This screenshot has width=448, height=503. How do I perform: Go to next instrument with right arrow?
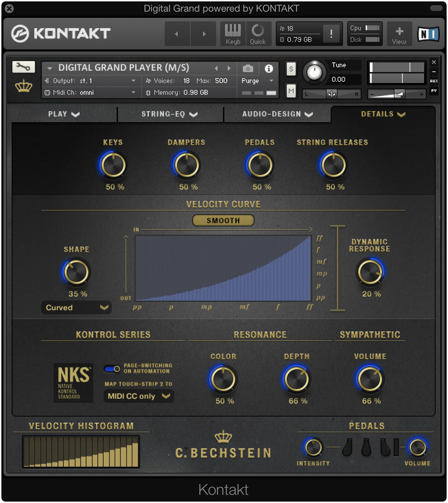click(x=203, y=34)
